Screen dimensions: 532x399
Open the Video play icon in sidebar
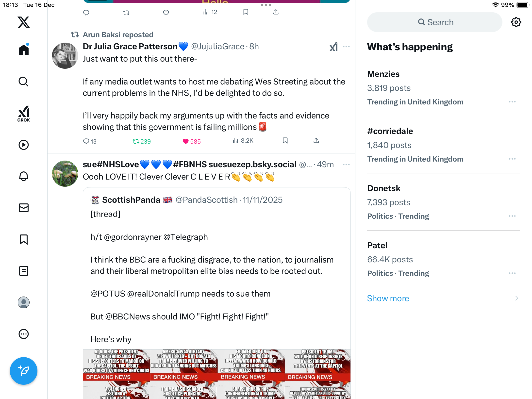(x=24, y=145)
